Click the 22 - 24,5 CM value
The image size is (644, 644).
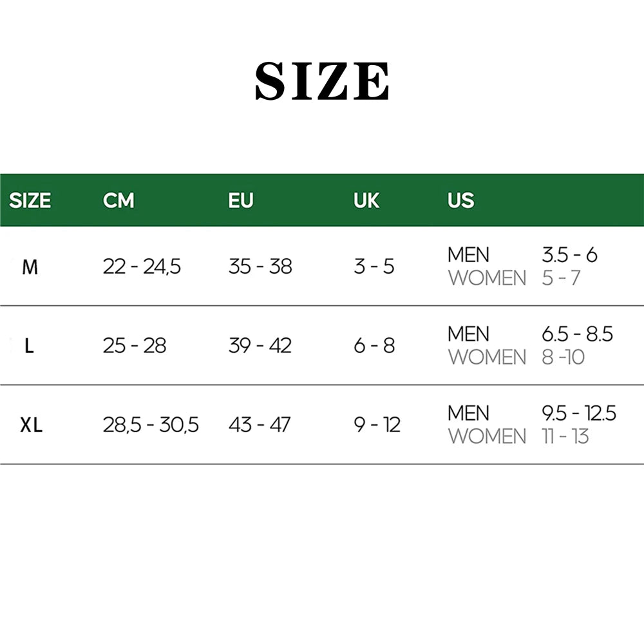click(x=142, y=267)
